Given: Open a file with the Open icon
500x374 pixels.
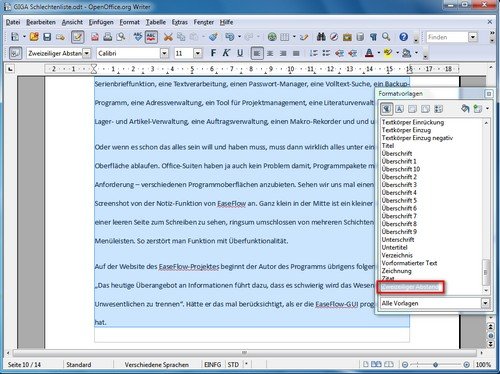Looking at the screenshot, I should click(34, 37).
